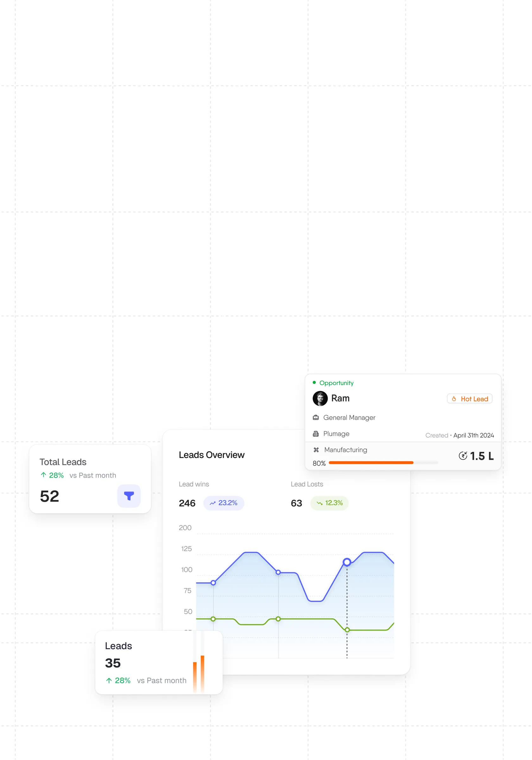Select the middle green data point on chart
The height and width of the screenshot is (760, 532).
278,619
